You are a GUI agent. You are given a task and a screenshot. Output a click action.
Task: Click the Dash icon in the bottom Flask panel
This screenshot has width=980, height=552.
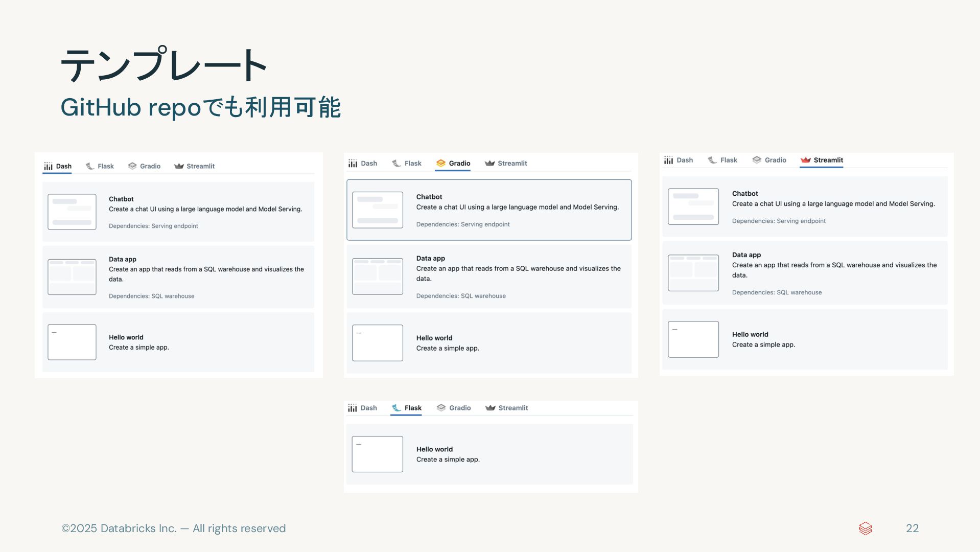point(353,408)
